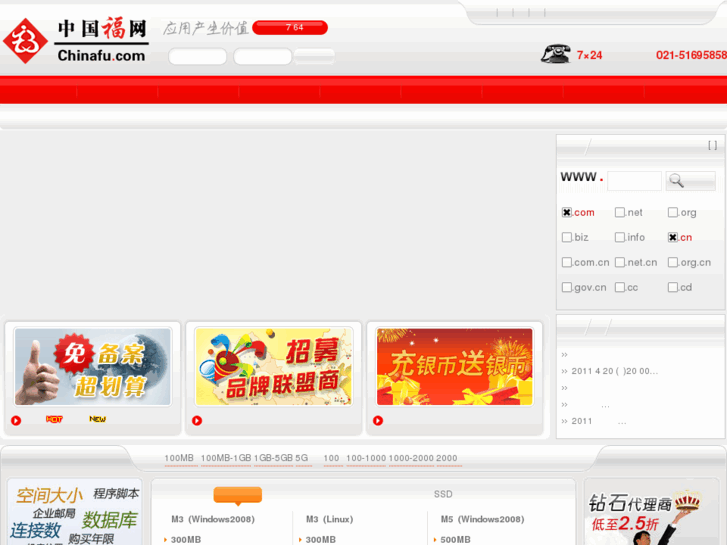This screenshot has width=727, height=545.
Task: Select the M3 (Windows2008) plan title
Action: coord(213,519)
